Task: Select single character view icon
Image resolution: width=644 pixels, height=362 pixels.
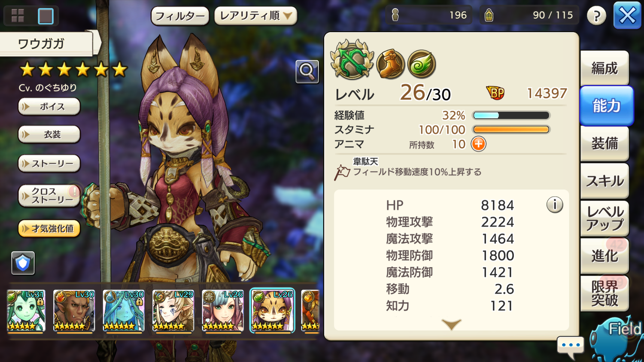Action: pyautogui.click(x=46, y=16)
